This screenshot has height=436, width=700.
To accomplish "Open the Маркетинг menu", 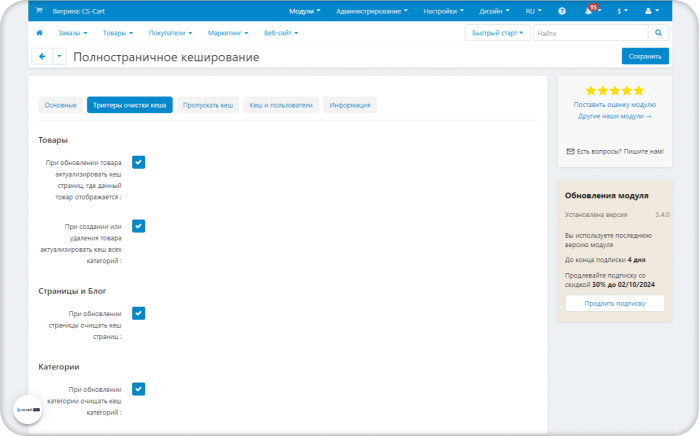I will [x=228, y=33].
